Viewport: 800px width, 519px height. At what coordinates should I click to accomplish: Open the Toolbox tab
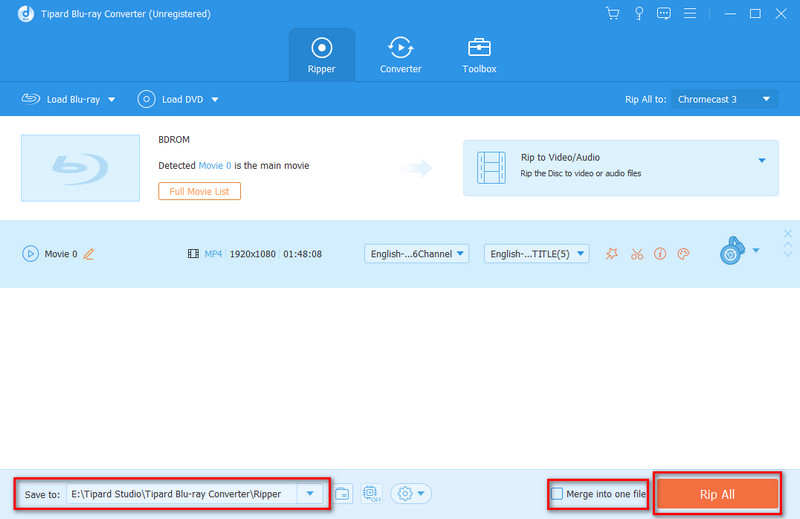click(x=479, y=55)
